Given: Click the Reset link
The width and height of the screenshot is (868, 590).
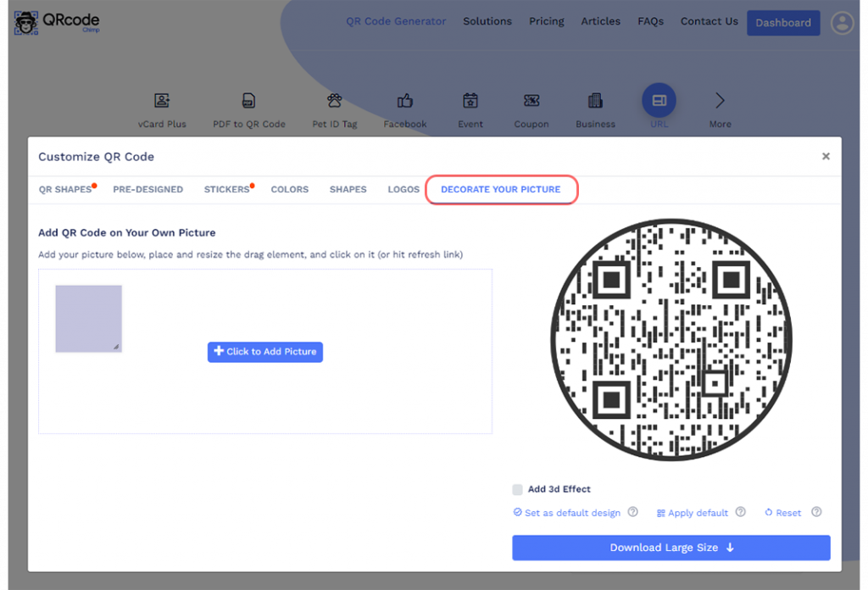Looking at the screenshot, I should click(x=782, y=512).
